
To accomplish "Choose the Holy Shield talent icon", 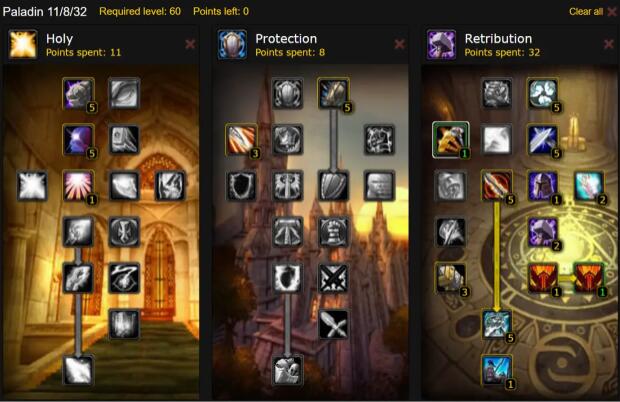I will [x=287, y=370].
